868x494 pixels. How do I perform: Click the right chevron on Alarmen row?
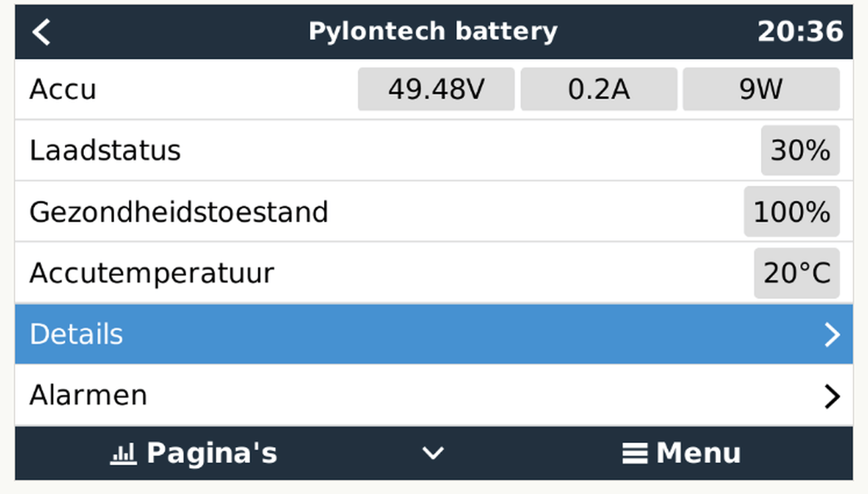tap(832, 396)
